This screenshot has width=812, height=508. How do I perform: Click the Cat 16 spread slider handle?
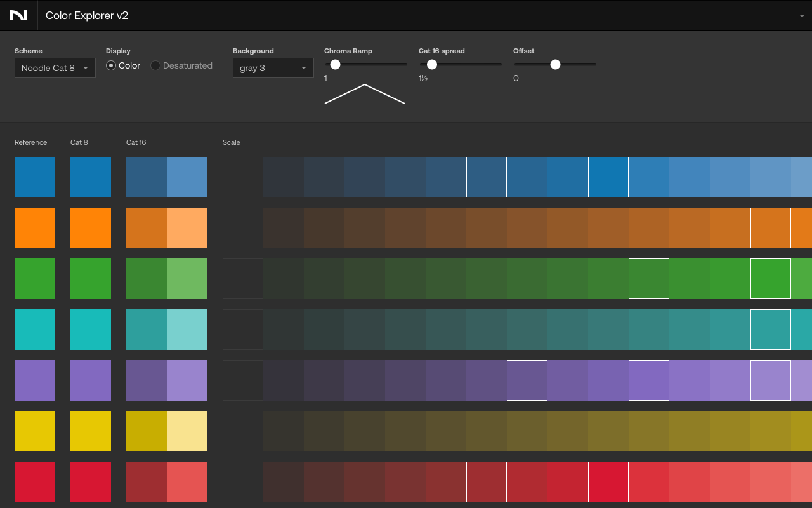pyautogui.click(x=432, y=64)
